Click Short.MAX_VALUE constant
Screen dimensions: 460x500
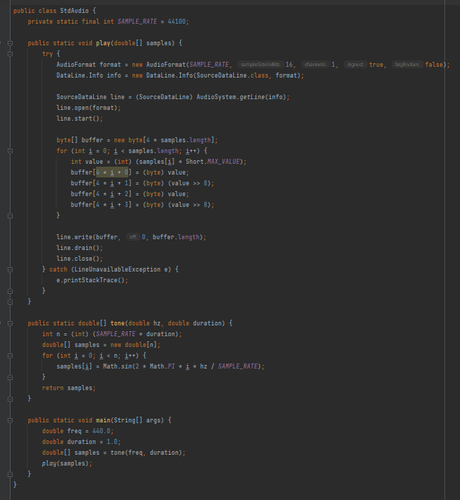(x=212, y=162)
